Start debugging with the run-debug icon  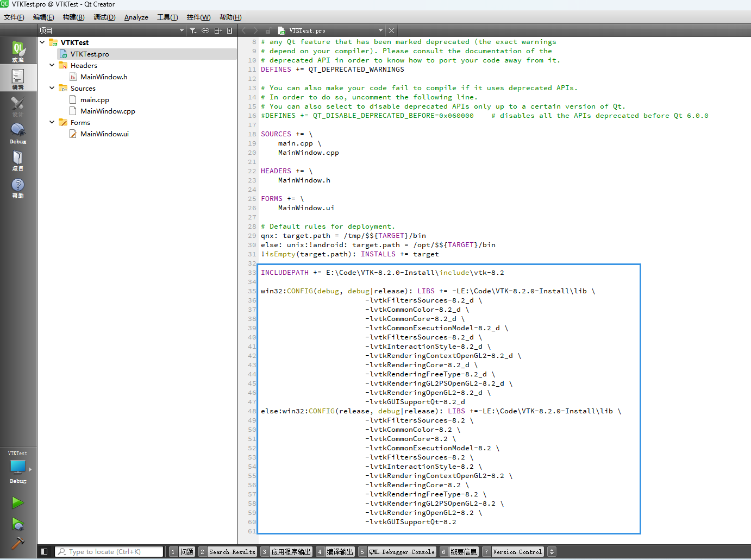pos(18,524)
